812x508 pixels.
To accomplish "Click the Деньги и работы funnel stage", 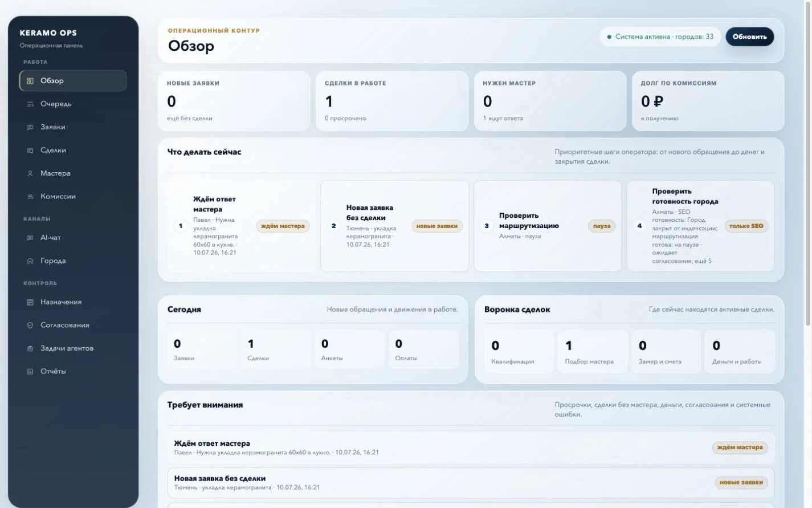I will tap(740, 352).
